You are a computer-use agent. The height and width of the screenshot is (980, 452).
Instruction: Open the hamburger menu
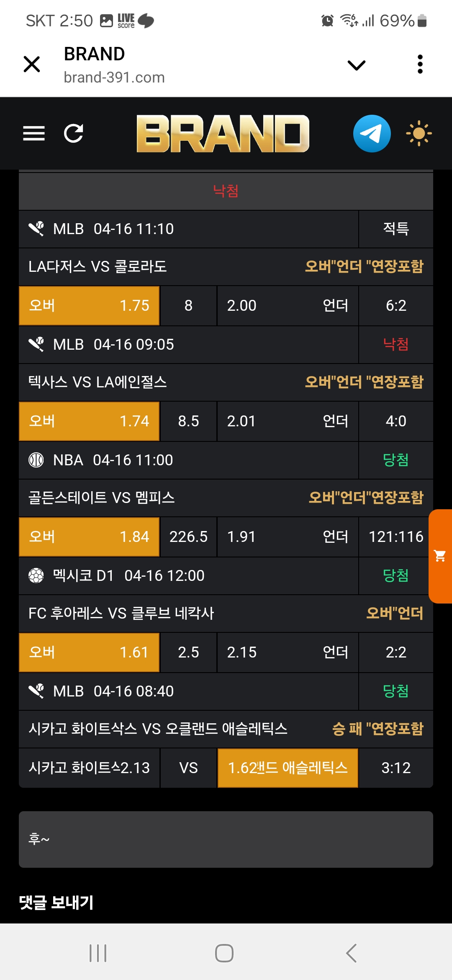[x=34, y=134]
